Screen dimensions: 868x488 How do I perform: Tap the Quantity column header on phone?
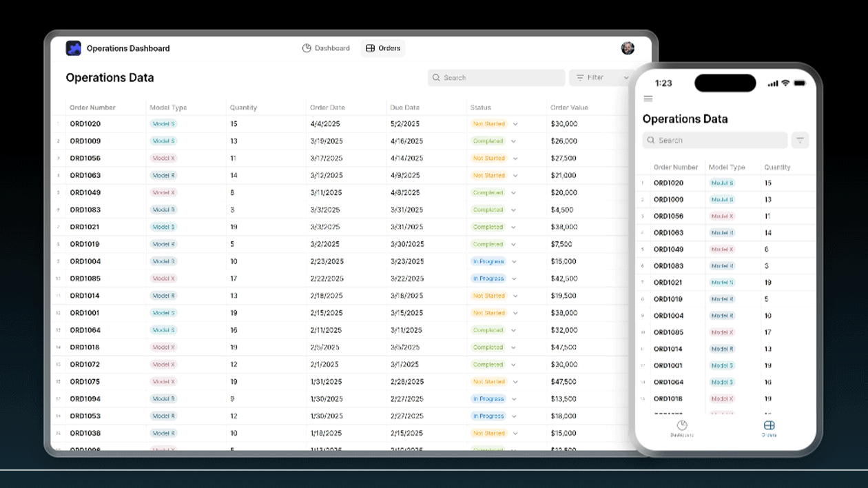(778, 167)
